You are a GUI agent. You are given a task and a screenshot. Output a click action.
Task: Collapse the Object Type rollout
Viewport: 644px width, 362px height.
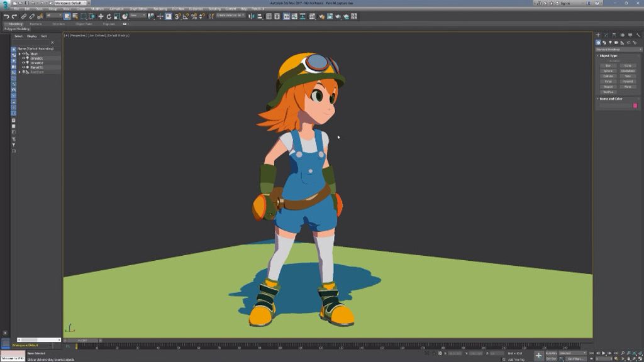[608, 56]
